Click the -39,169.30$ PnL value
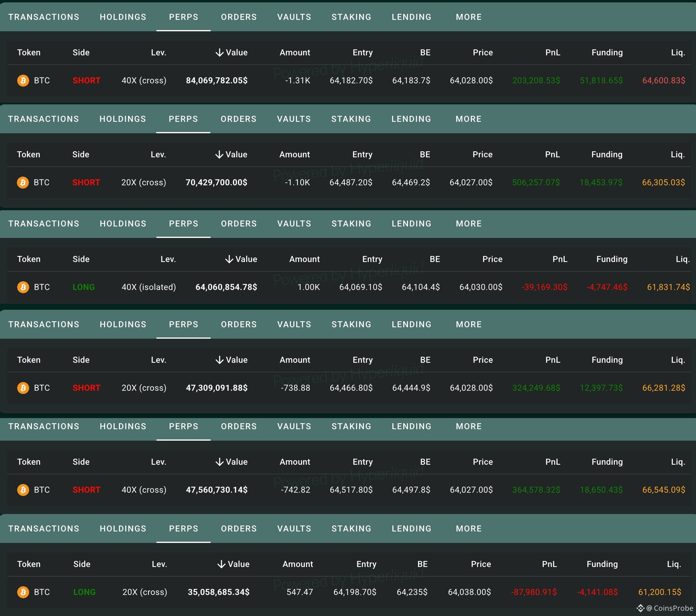This screenshot has width=696, height=616. tap(544, 287)
